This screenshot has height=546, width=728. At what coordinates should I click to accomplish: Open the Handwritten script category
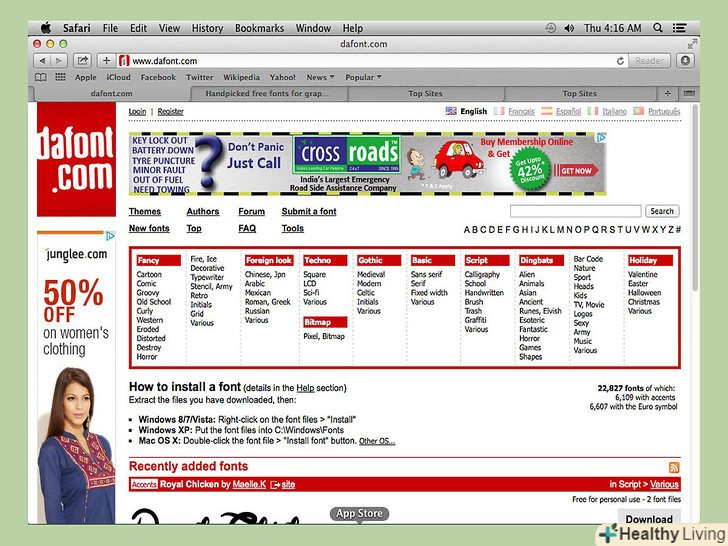point(484,292)
